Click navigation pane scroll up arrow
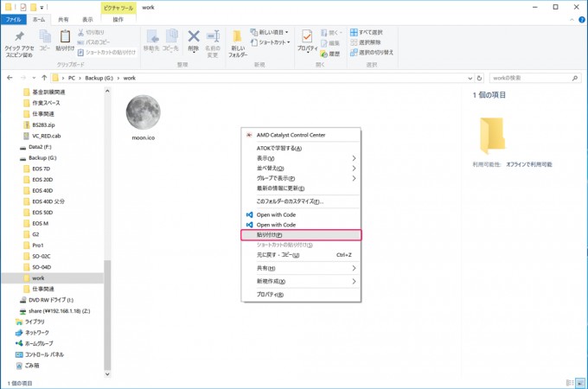Viewport: 588px width, 389px height. point(107,91)
